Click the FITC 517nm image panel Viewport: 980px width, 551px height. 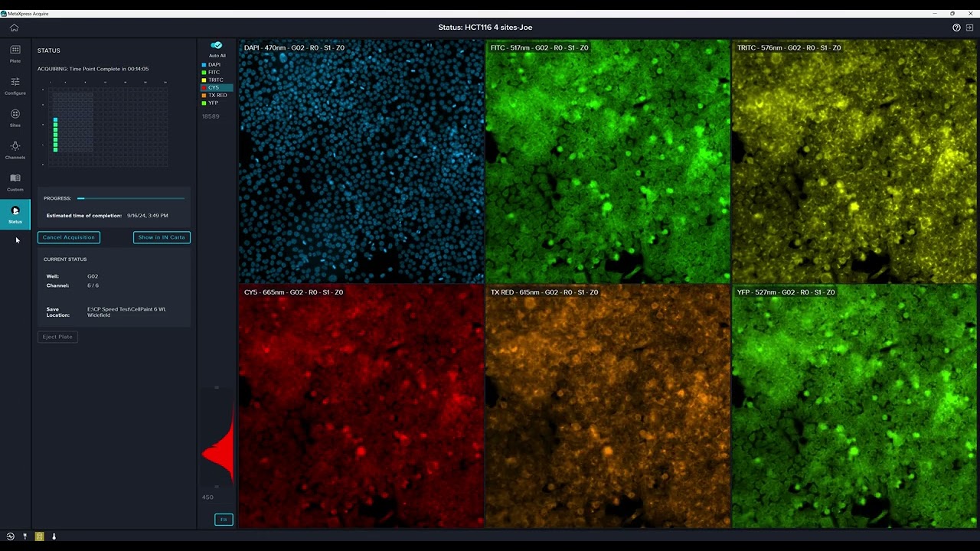click(608, 161)
